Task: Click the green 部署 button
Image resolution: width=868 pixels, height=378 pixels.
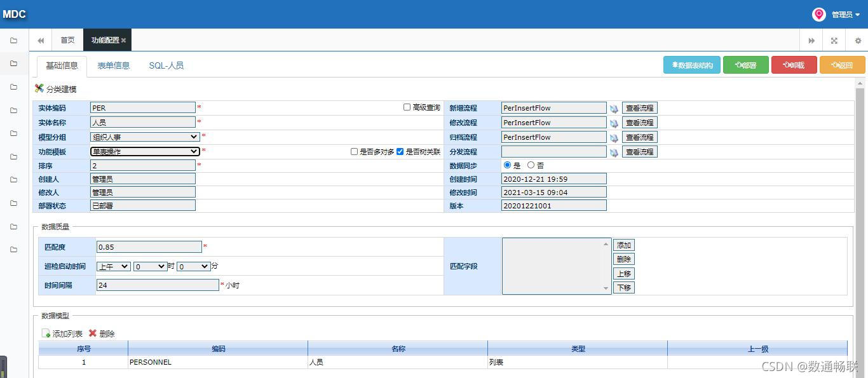Action: click(746, 65)
